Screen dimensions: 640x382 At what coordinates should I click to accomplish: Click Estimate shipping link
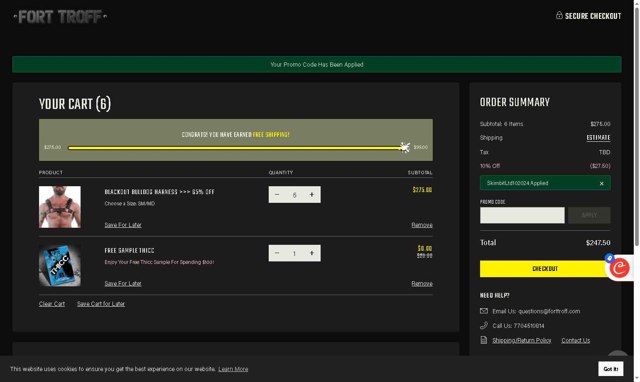(598, 138)
